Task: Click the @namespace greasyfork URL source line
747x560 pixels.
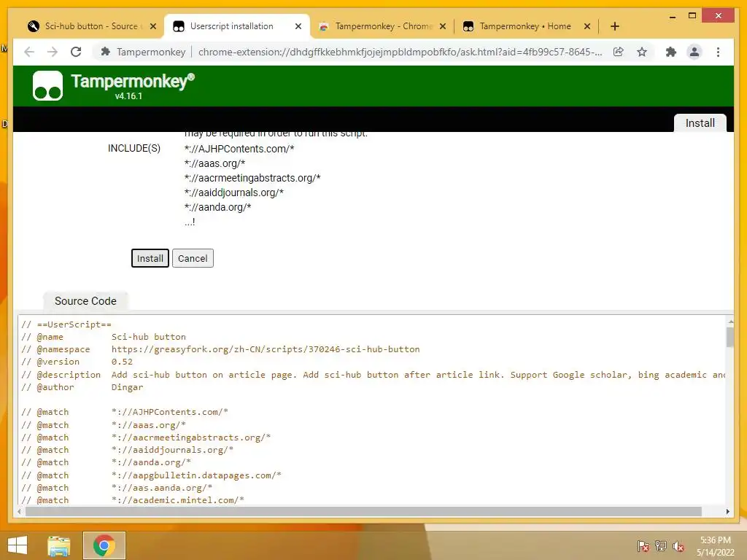Action: [x=220, y=349]
